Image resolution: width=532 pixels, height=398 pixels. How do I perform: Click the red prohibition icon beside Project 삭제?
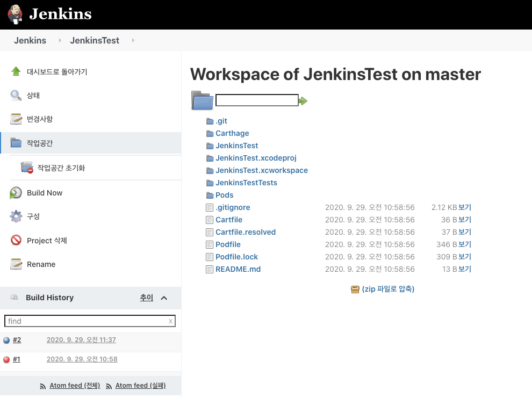16,241
